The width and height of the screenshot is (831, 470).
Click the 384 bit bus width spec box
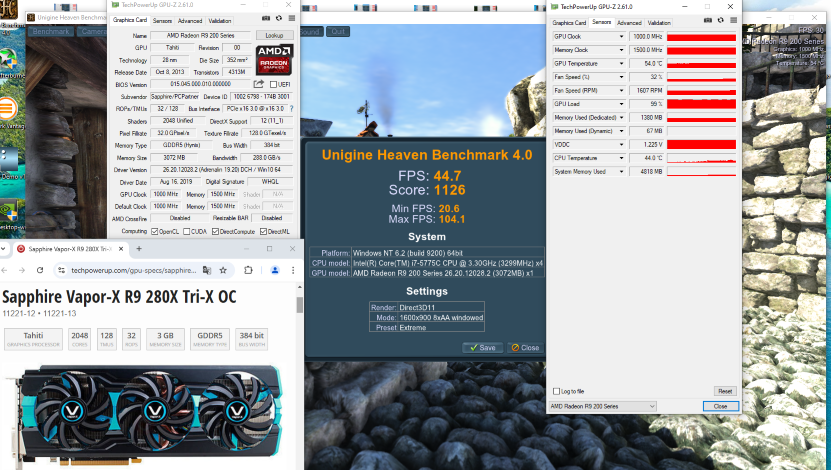point(251,339)
